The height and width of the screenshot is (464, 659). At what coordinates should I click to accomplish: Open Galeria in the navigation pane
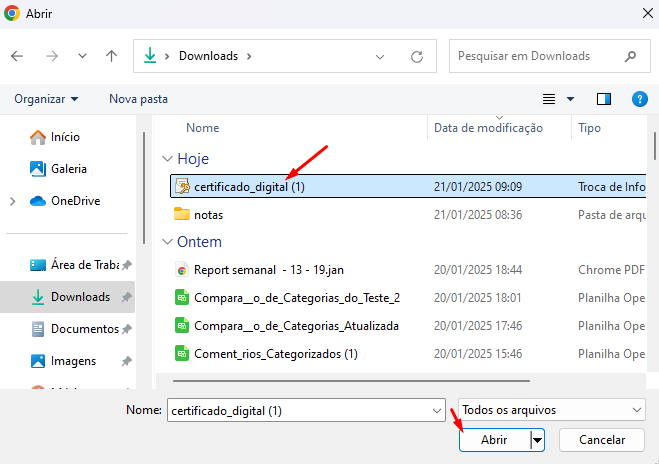pos(68,169)
